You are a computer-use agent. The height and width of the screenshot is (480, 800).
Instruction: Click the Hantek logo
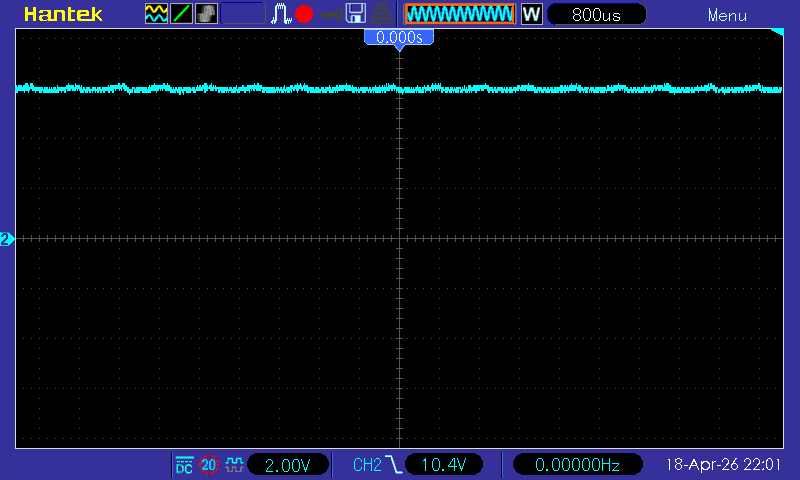60,15
